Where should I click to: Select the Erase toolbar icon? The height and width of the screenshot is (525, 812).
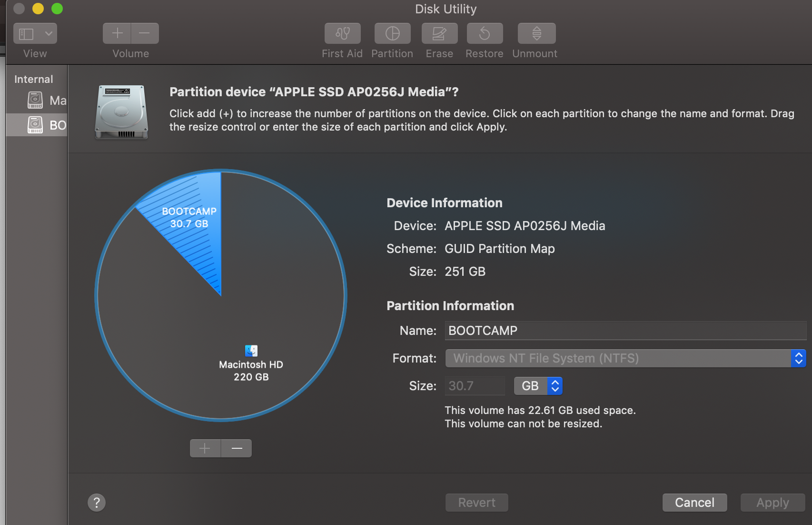(439, 33)
